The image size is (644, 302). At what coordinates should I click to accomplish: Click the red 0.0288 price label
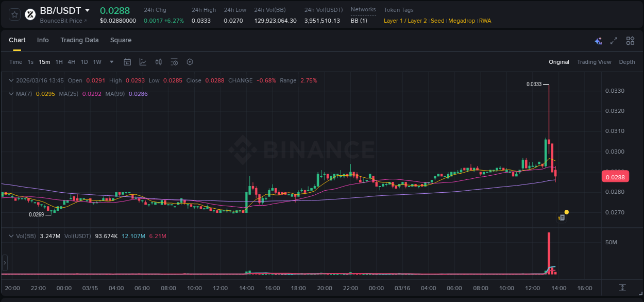click(x=615, y=176)
